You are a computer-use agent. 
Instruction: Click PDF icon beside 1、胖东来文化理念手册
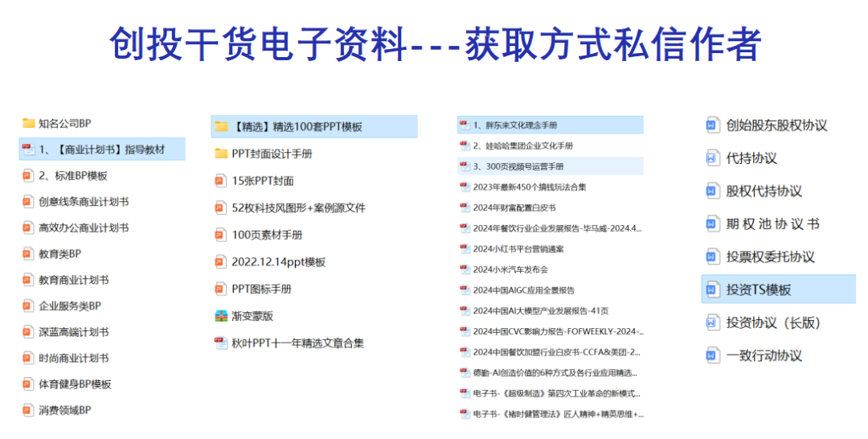click(465, 125)
